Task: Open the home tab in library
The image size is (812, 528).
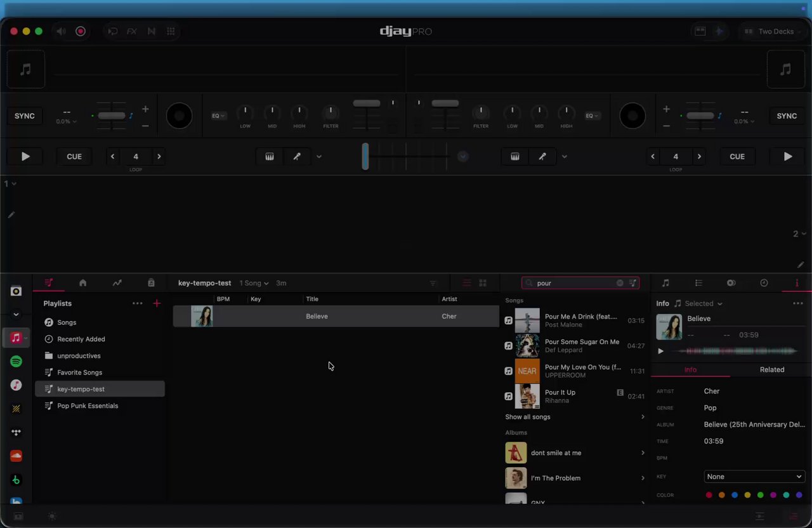Action: point(82,283)
